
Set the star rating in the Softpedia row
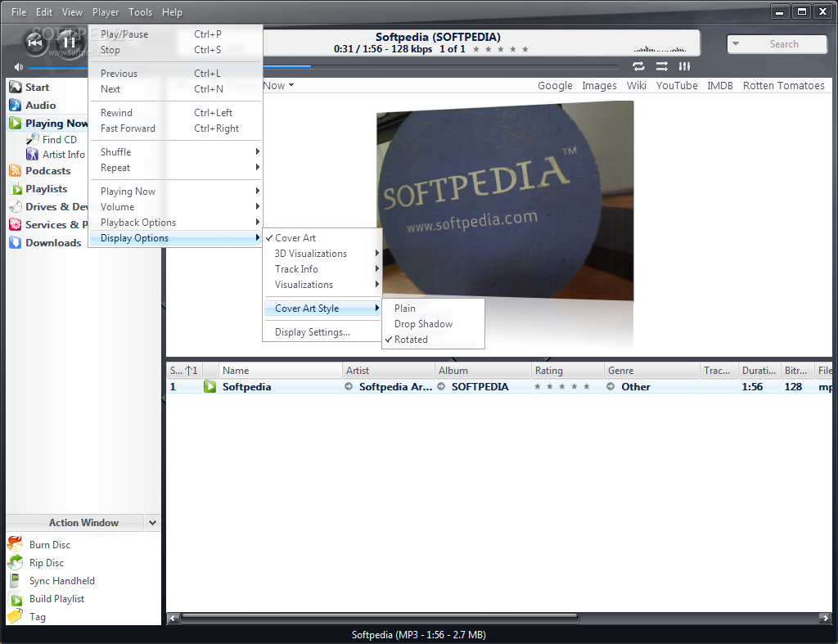pyautogui.click(x=561, y=386)
